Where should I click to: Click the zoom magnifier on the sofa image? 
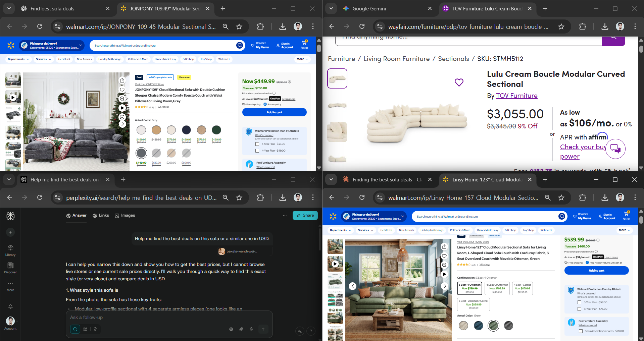(122, 99)
